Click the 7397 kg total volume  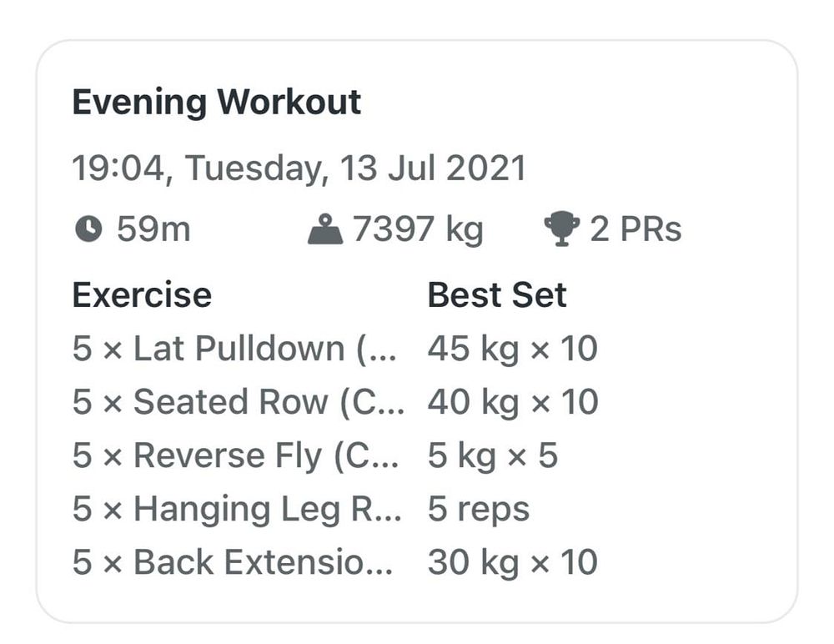tap(418, 230)
